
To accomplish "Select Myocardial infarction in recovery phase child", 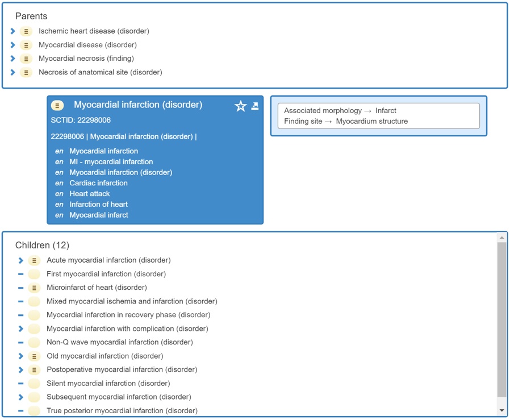I will point(128,315).
